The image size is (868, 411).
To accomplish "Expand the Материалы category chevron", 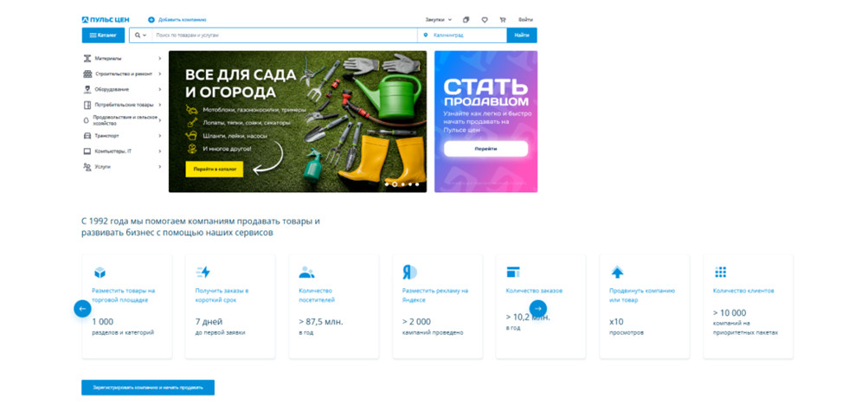I will [x=159, y=58].
